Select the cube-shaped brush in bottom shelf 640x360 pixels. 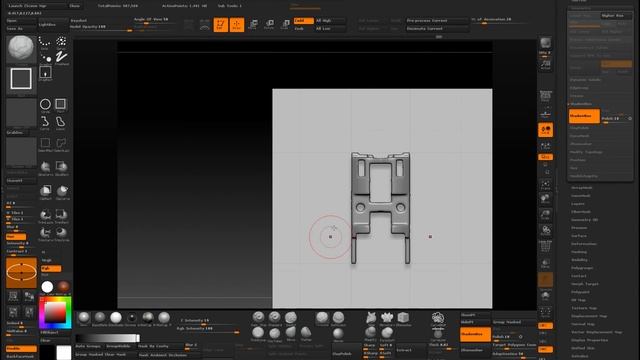coord(403,319)
